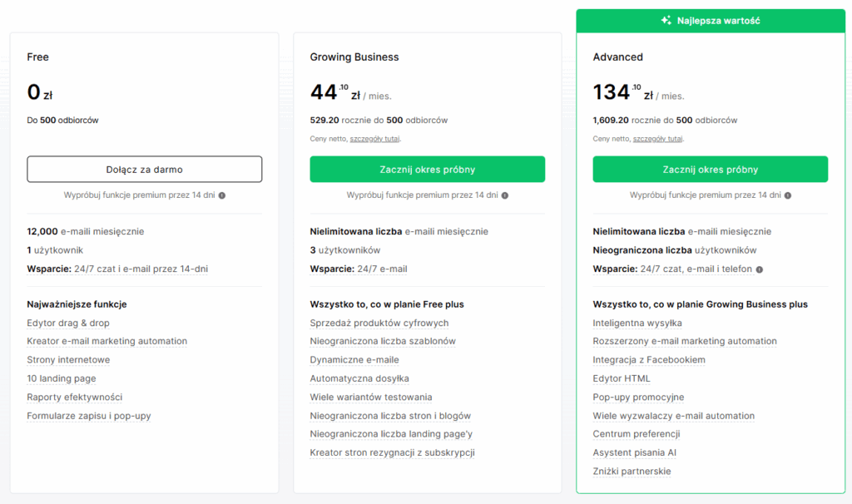Start the Growing Business trial with Zacznij okres próbny
Screen dimensions: 852x504
coord(427,169)
